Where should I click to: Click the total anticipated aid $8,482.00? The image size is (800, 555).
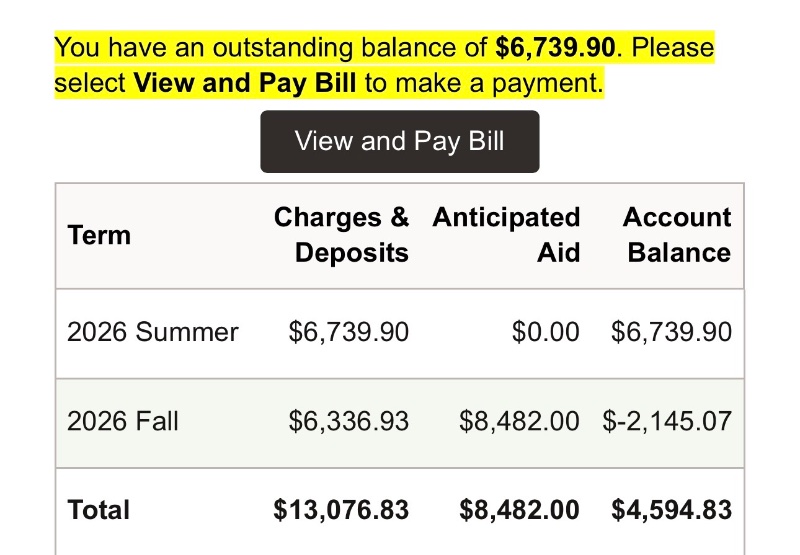tap(519, 510)
